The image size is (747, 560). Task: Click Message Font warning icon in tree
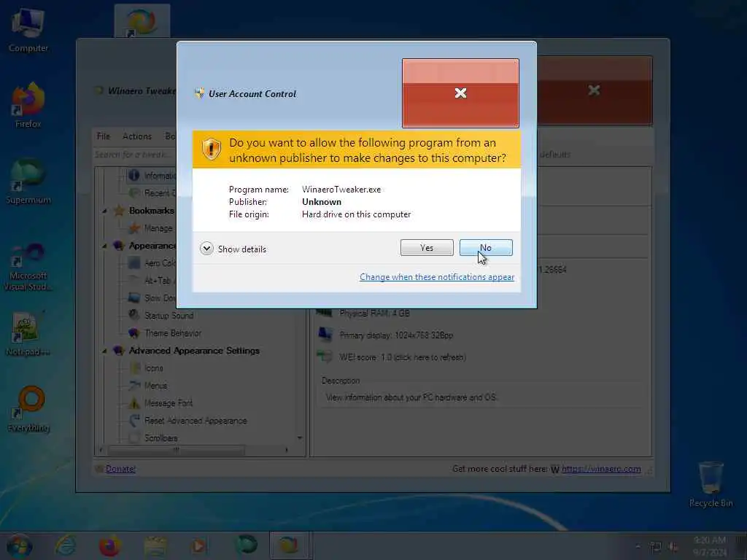coord(135,403)
